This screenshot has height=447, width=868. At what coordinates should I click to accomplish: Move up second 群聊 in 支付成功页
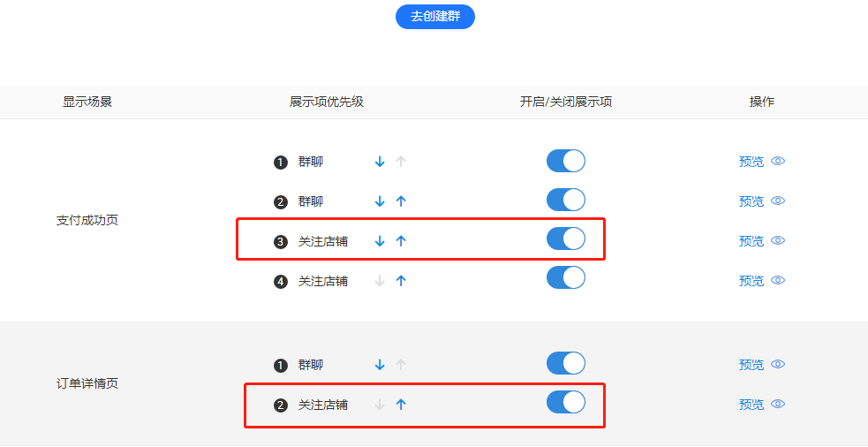[x=402, y=201]
